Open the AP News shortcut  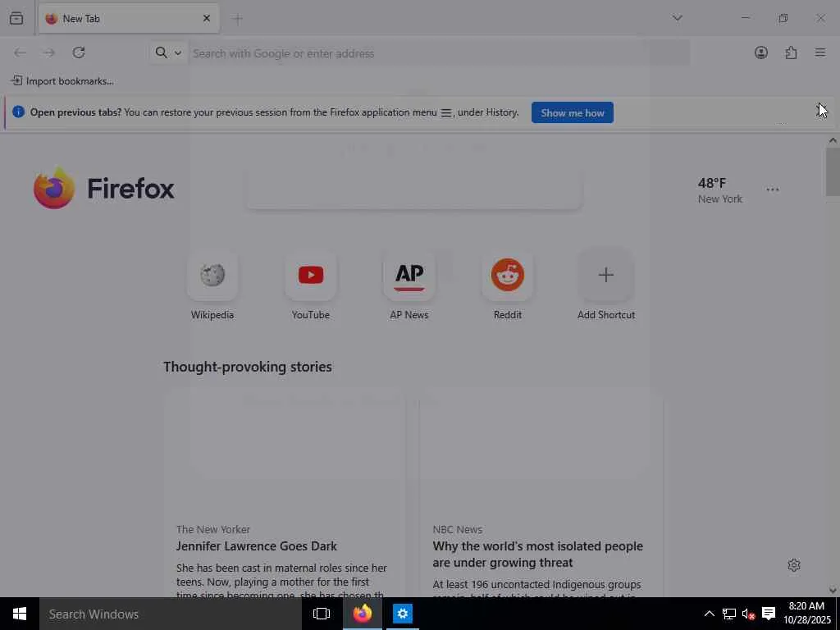pyautogui.click(x=409, y=286)
